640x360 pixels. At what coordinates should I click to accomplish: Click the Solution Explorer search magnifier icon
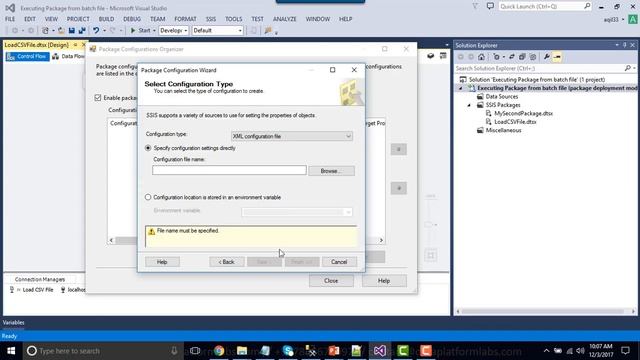pyautogui.click(x=628, y=68)
